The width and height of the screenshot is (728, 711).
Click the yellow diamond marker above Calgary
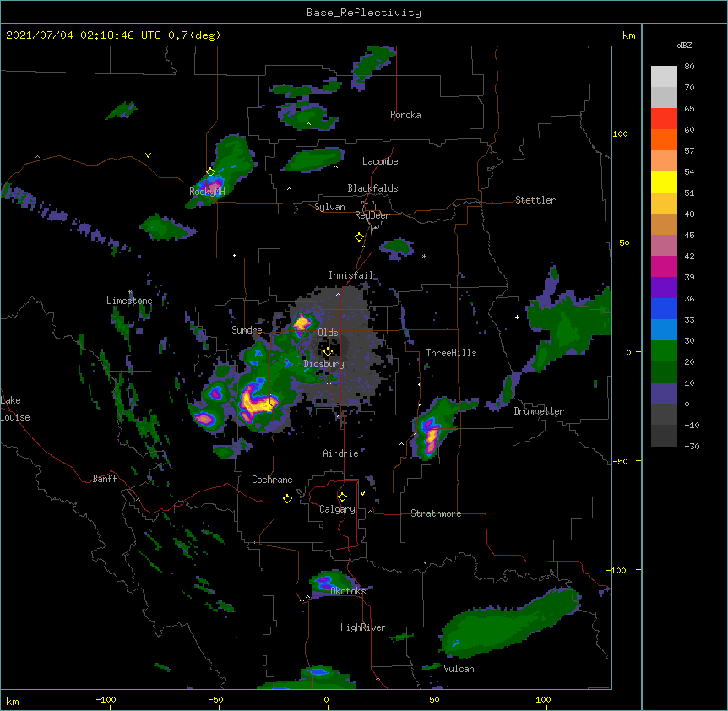[342, 497]
